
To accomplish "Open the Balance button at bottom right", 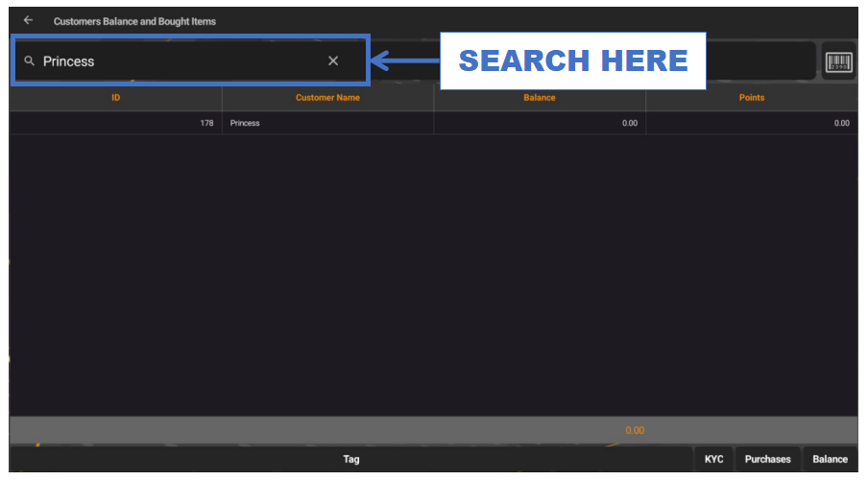I will (830, 459).
